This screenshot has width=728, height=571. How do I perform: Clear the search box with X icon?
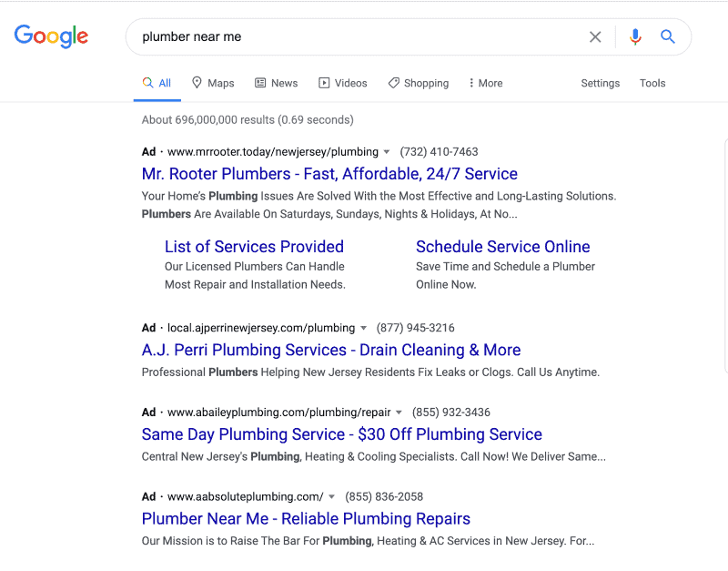[595, 36]
